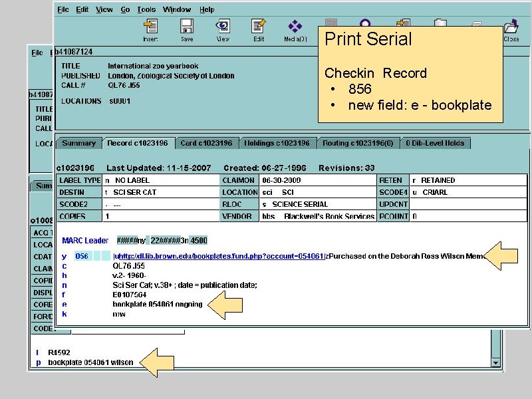The height and width of the screenshot is (399, 532).
Task: Click the LOCATIONS value s0001
Action: (x=120, y=101)
